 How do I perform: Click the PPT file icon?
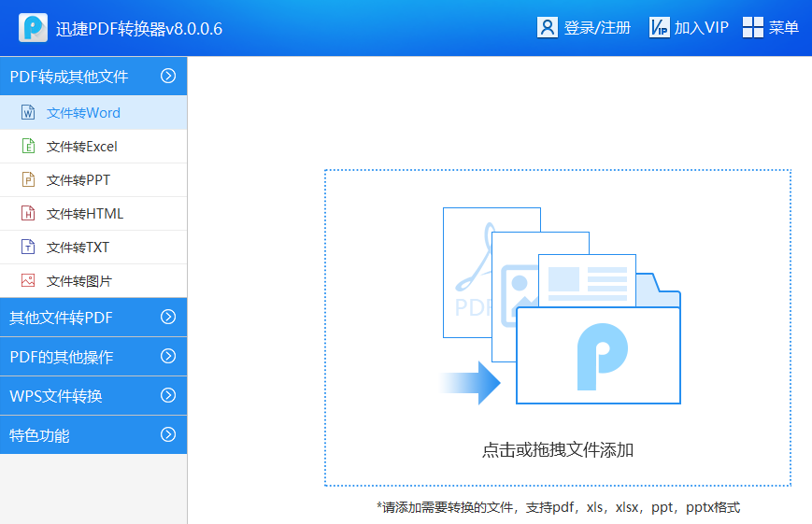point(28,179)
